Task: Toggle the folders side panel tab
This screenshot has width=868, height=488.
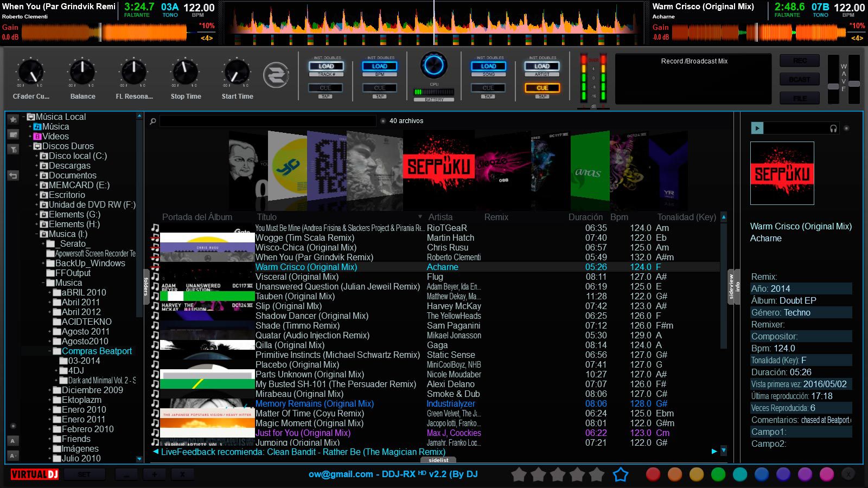Action: pyautogui.click(x=146, y=286)
